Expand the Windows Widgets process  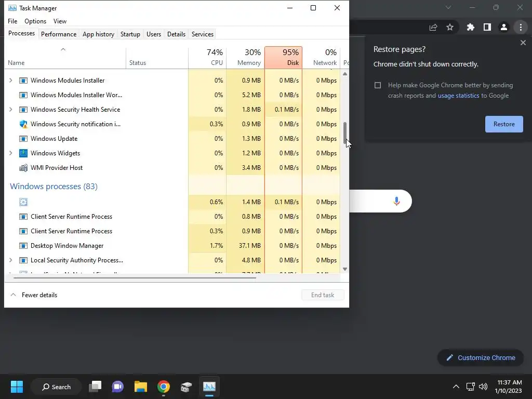coord(10,153)
